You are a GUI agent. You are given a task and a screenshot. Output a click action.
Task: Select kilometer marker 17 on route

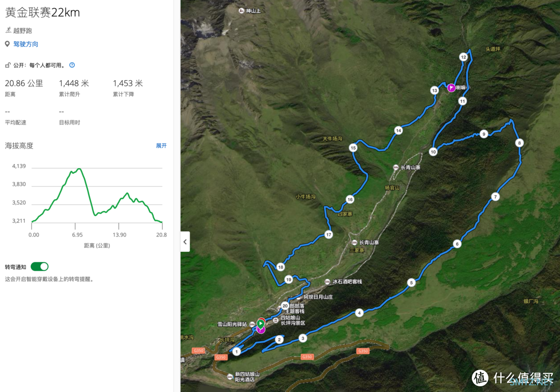pyautogui.click(x=329, y=234)
